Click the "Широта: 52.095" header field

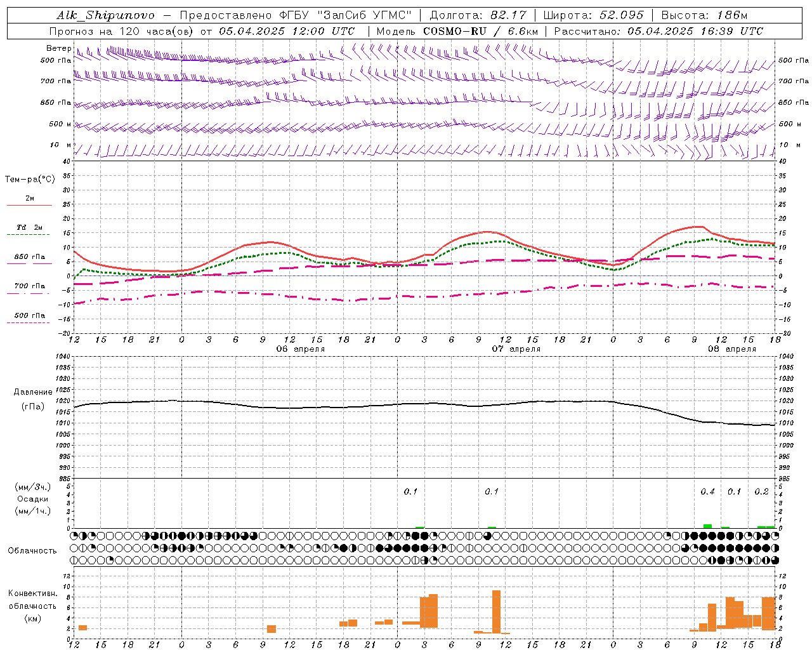[x=594, y=15]
